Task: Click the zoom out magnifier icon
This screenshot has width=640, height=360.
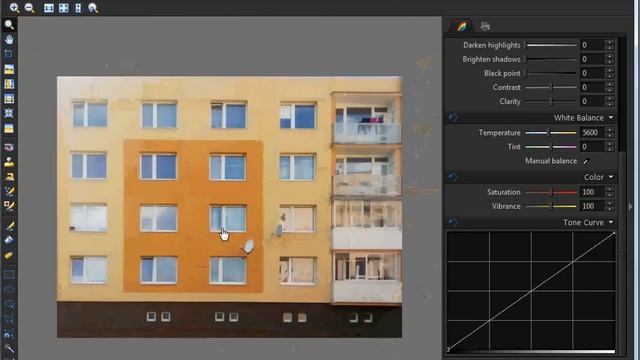Action: click(x=29, y=8)
